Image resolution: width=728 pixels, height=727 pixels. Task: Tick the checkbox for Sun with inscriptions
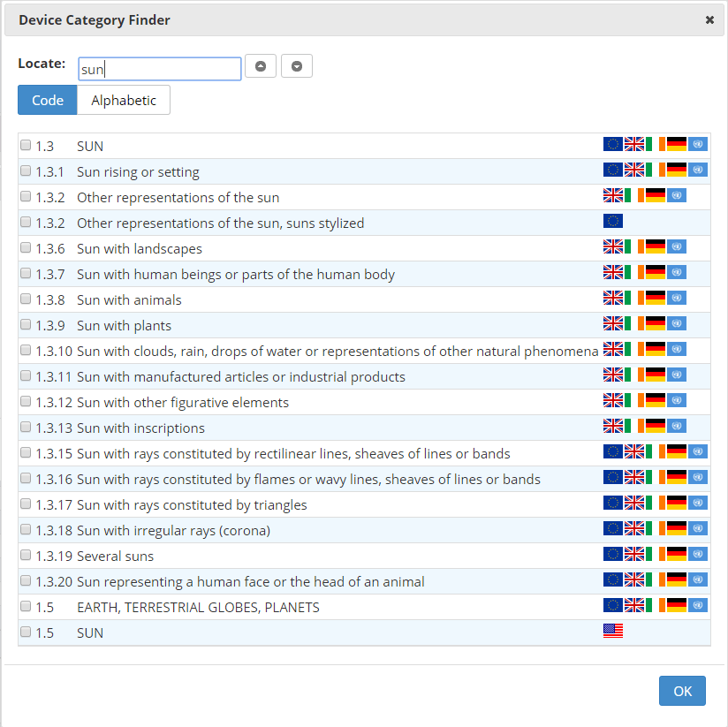click(x=26, y=428)
